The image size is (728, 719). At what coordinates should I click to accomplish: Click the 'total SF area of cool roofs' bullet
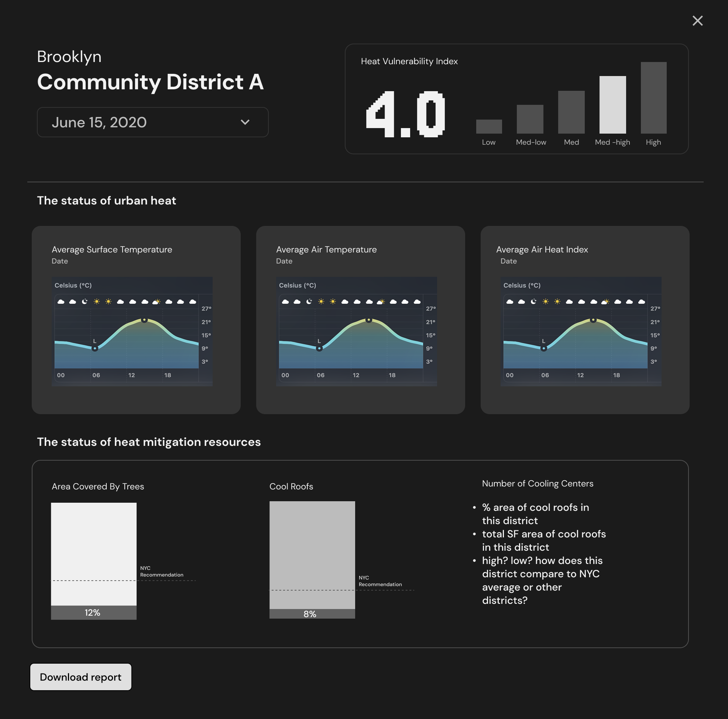544,540
